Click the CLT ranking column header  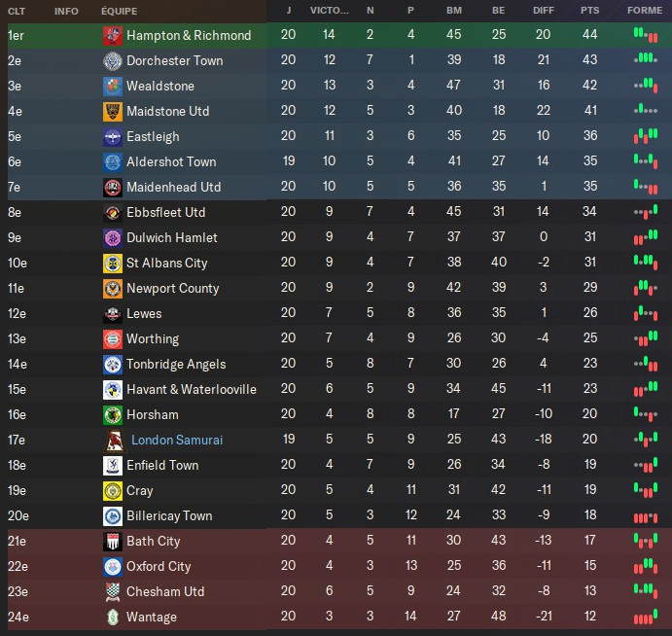[17, 11]
